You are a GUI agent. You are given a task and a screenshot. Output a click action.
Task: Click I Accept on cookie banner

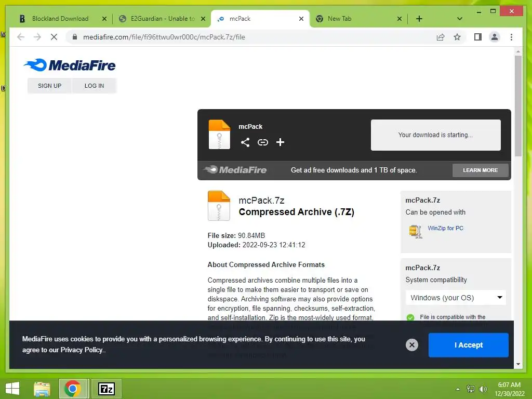468,345
